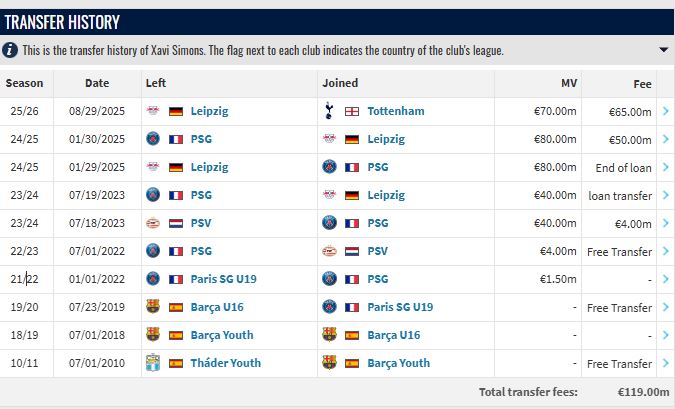Expand the transfer history info dropdown arrow

(x=664, y=50)
